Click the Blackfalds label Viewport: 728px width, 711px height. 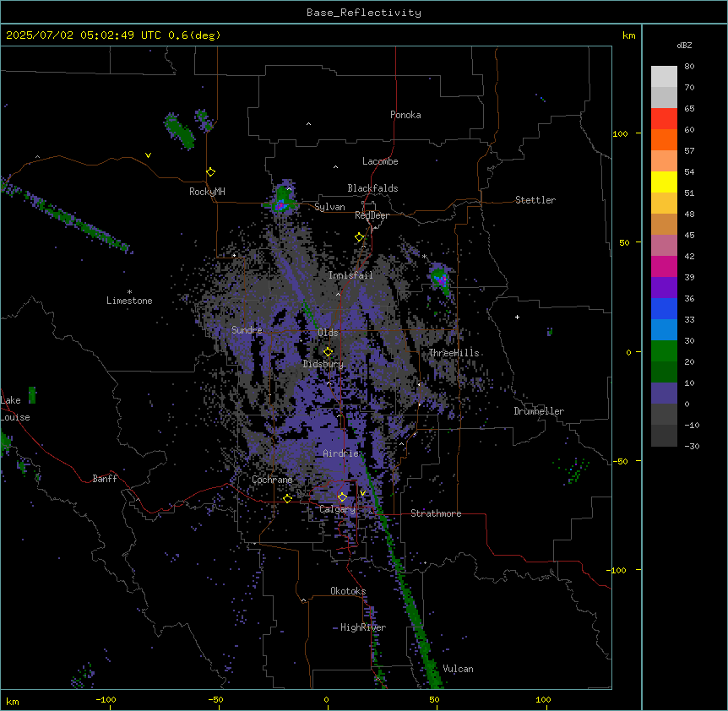[372, 188]
